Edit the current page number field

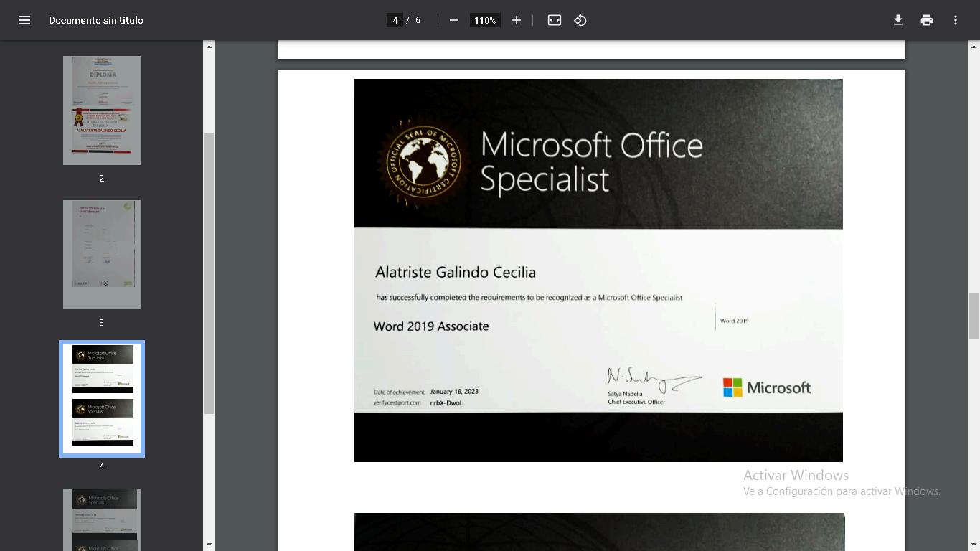click(x=395, y=20)
